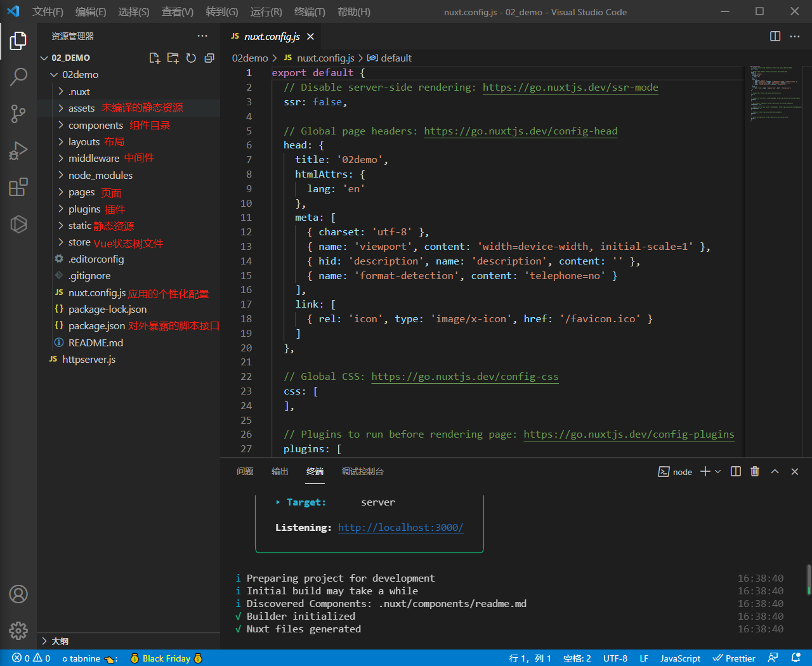Create a new file in 02_DEMO
Screen dimensions: 812x666
click(x=154, y=58)
